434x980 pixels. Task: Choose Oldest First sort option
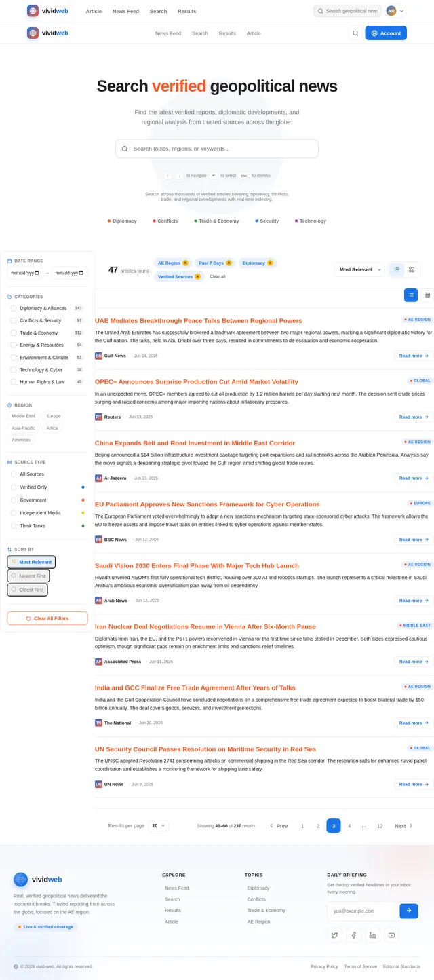tap(28, 590)
